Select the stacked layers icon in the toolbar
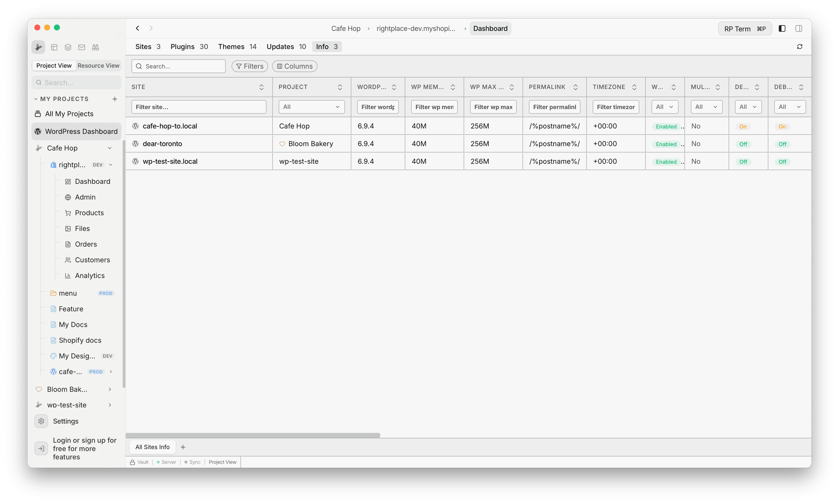839x504 pixels. point(68,47)
